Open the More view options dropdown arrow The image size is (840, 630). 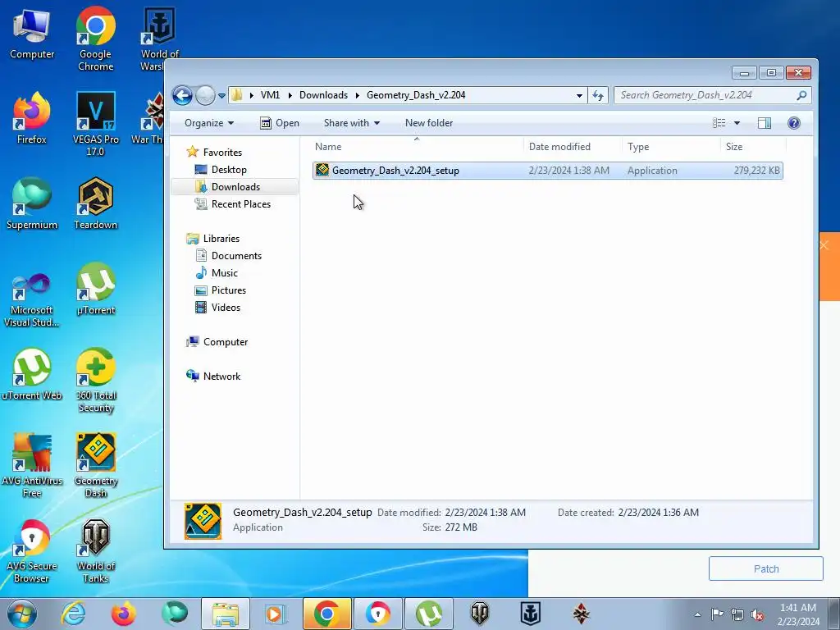pos(737,123)
